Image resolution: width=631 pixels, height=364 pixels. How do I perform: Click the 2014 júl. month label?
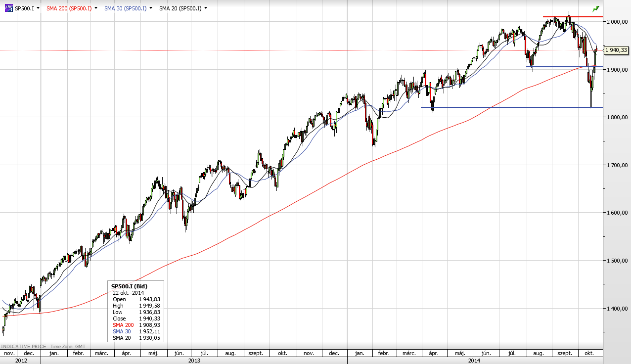coord(512,354)
